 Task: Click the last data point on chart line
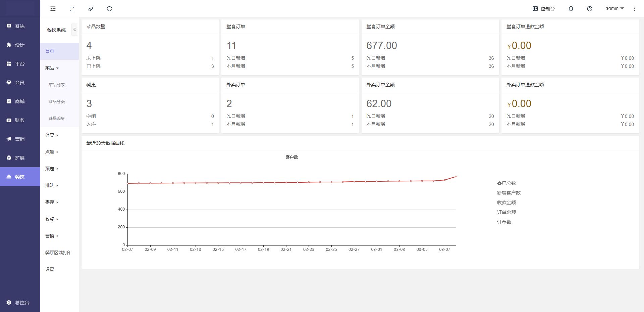456,176
